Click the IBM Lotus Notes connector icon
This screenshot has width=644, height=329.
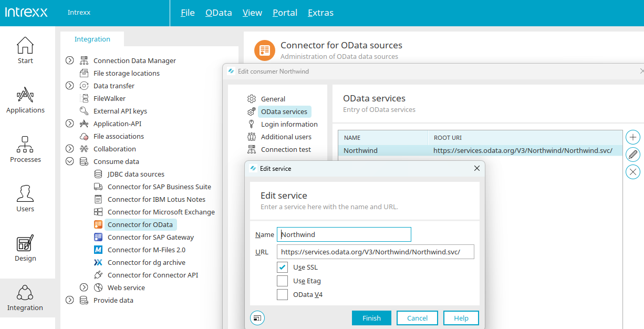pyautogui.click(x=98, y=199)
